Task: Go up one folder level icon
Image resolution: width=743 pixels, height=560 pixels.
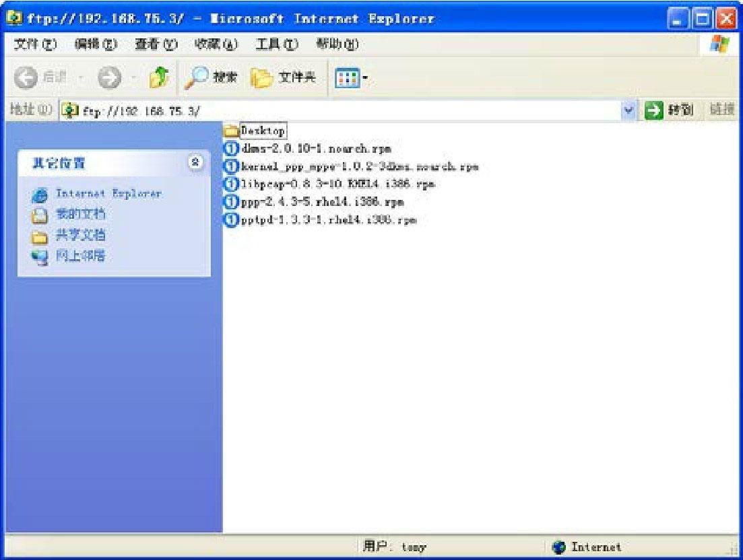Action: click(x=159, y=77)
